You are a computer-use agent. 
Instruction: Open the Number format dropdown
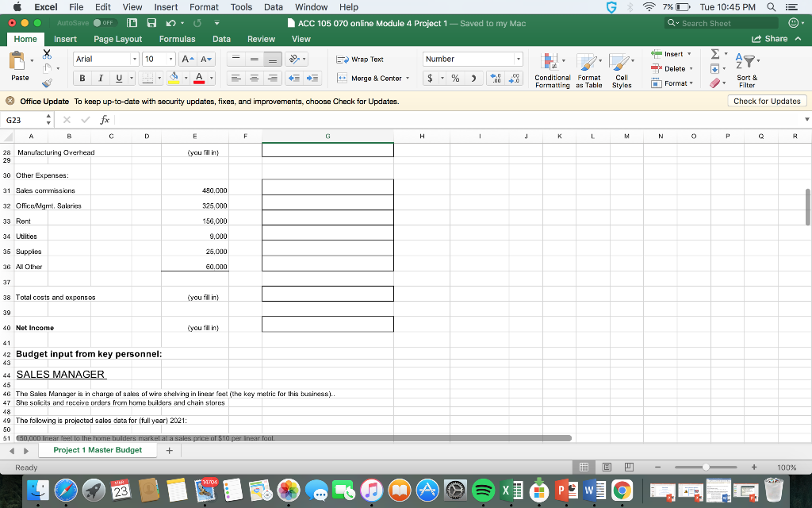point(517,59)
